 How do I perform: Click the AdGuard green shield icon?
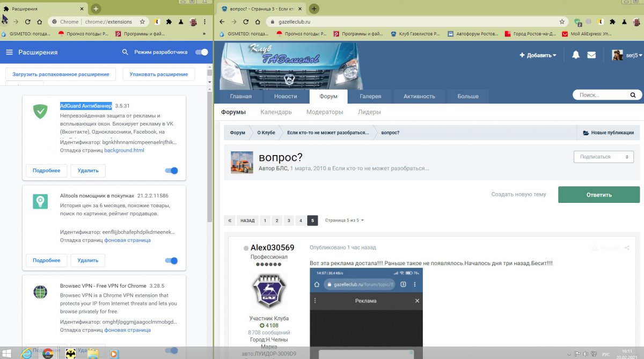[x=40, y=112]
